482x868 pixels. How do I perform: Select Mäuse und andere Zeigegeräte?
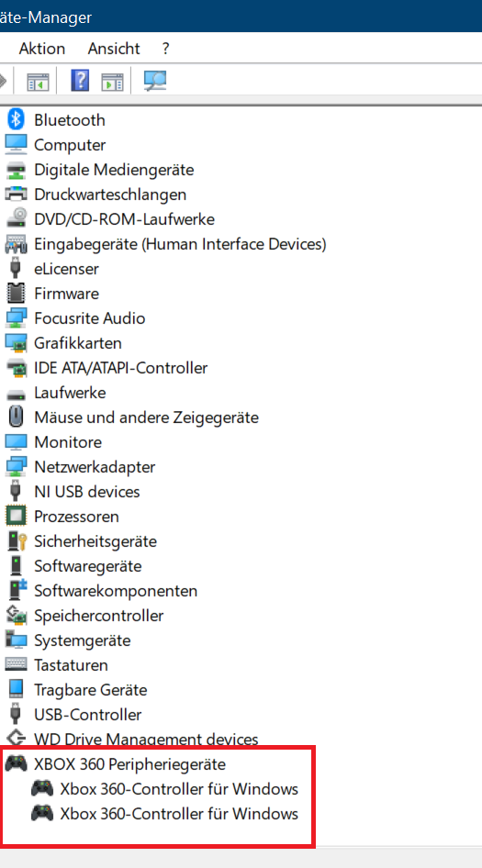(x=146, y=417)
